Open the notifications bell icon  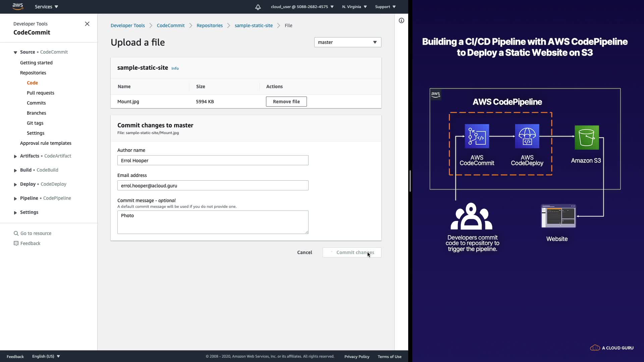coord(258,7)
